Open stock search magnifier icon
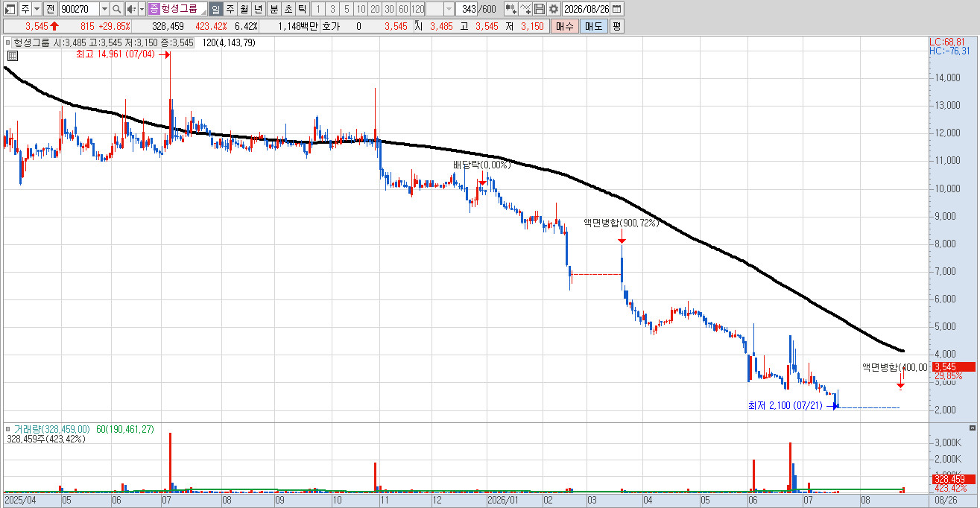Screen dimensions: 980x508 tap(117, 9)
